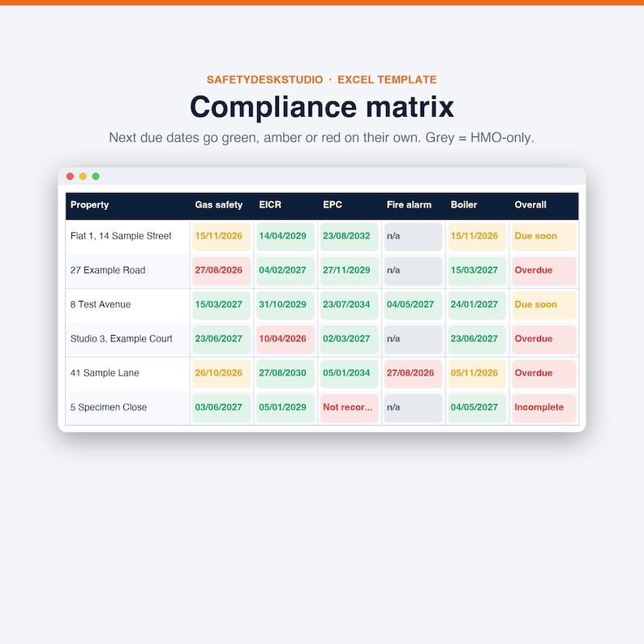Select 8 Test Avenue Fire alarm 04/05/2027
Image resolution: width=644 pixels, height=644 pixels.
point(413,305)
